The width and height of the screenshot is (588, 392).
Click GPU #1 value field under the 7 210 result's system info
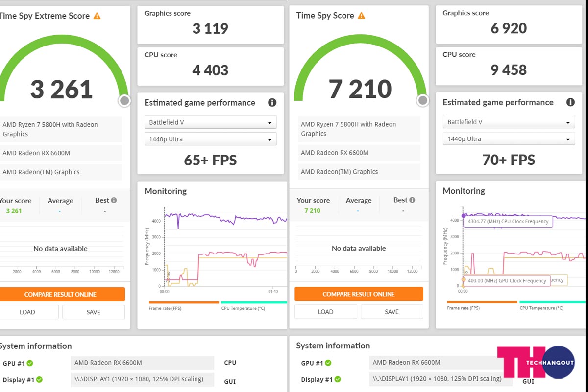(441, 363)
